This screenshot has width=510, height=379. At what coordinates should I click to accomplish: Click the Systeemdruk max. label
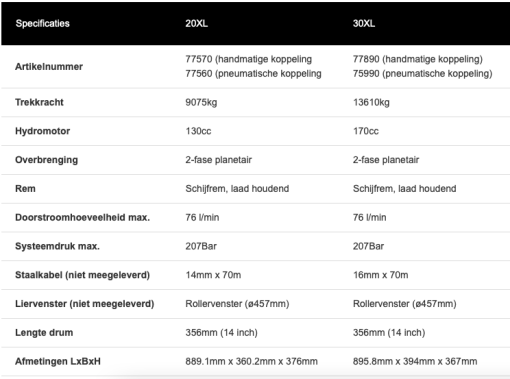point(57,246)
